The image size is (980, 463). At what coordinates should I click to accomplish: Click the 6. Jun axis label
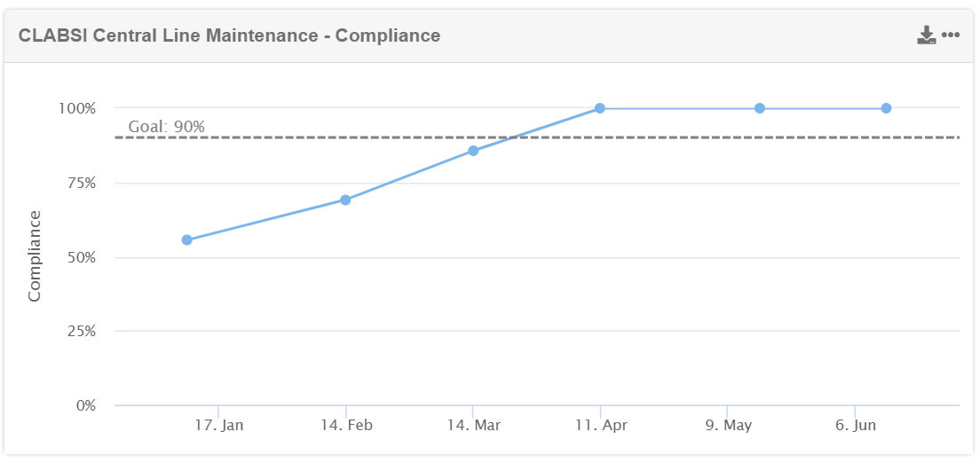click(x=856, y=426)
